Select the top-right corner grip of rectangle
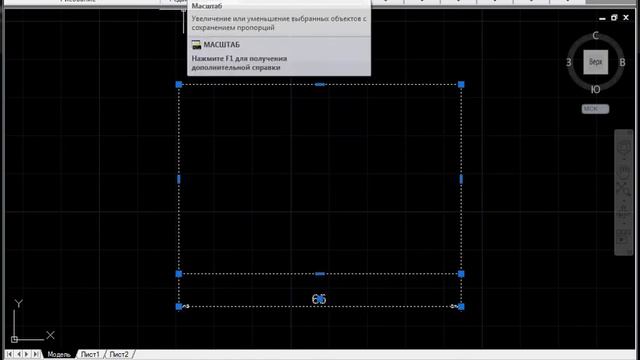Image resolution: width=640 pixels, height=360 pixels. (x=461, y=84)
